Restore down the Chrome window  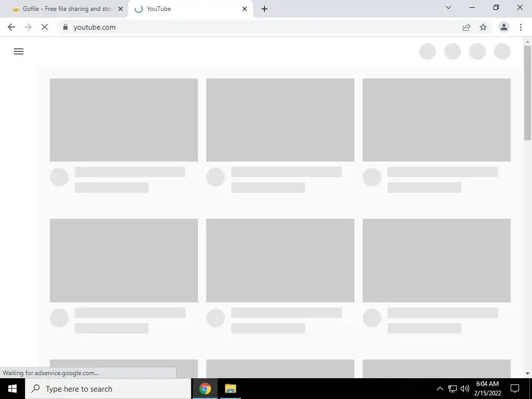pyautogui.click(x=496, y=7)
